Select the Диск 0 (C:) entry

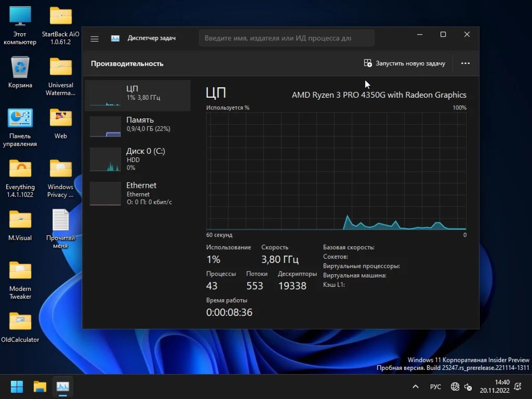(x=138, y=159)
